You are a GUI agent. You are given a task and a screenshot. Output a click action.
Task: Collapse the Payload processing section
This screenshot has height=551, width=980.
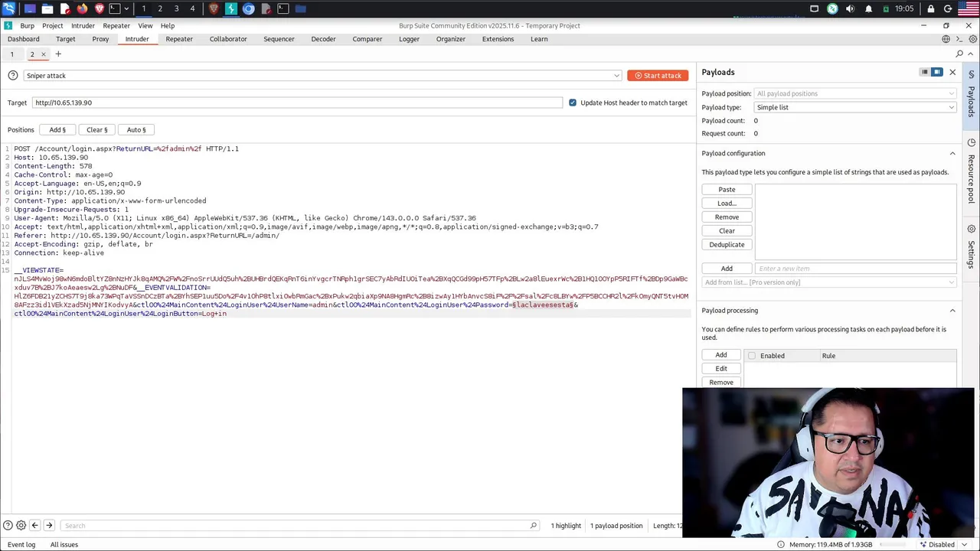coord(952,310)
